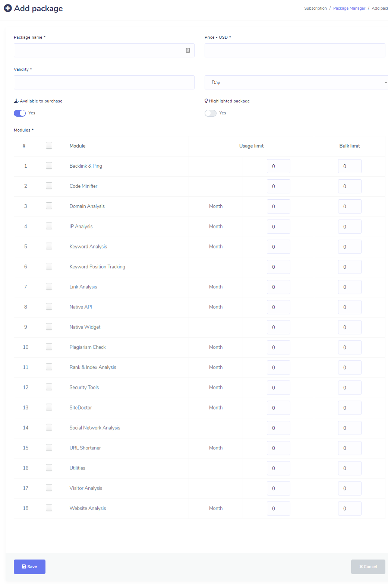Viewport: 388px width, 588px height.
Task: Click the plus icon beside Add package
Action: coord(8,8)
